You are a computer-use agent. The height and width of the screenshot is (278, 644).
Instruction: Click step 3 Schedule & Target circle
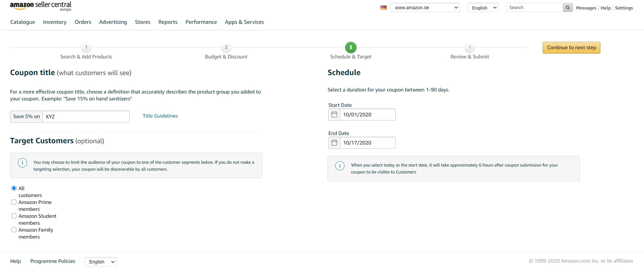(x=350, y=47)
